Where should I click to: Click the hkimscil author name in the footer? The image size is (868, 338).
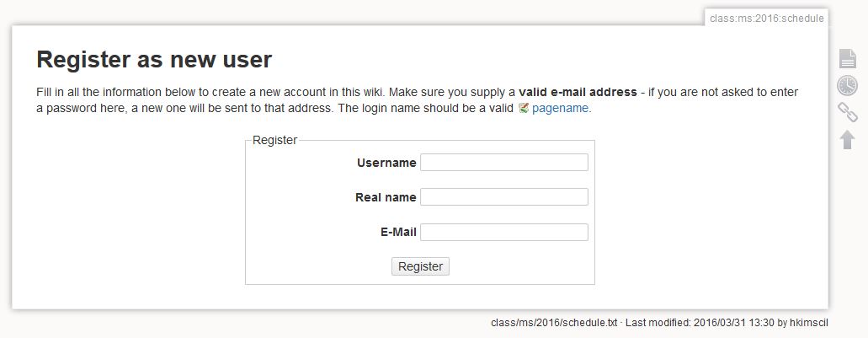[812, 323]
